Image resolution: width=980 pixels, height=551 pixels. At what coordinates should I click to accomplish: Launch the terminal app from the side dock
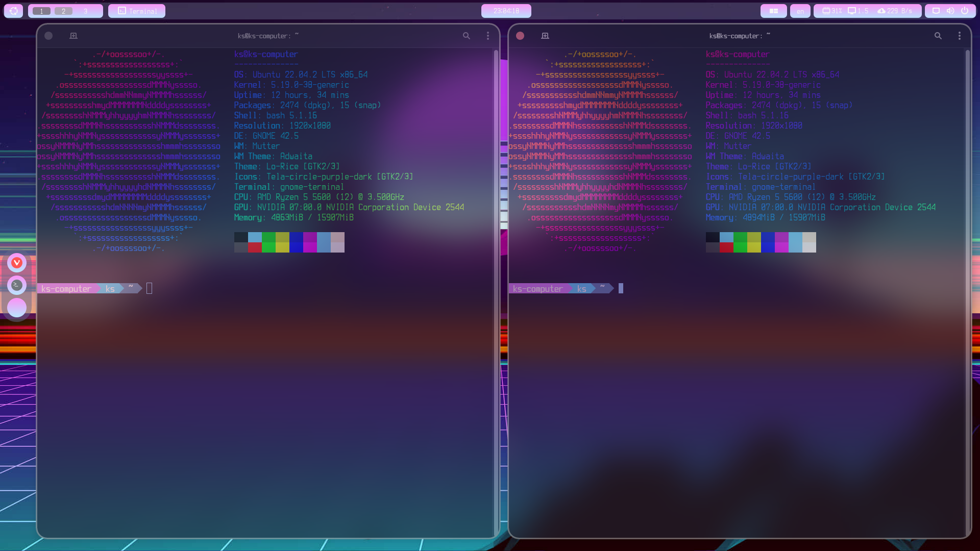[17, 285]
